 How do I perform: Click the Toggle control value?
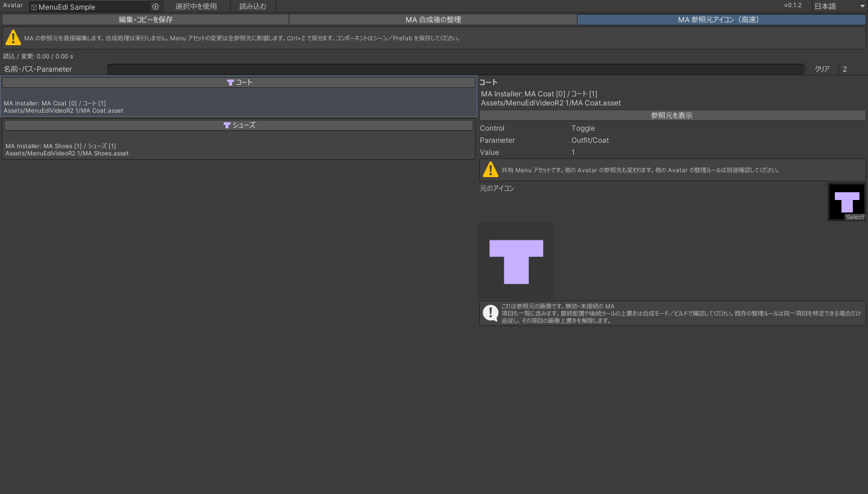[583, 128]
